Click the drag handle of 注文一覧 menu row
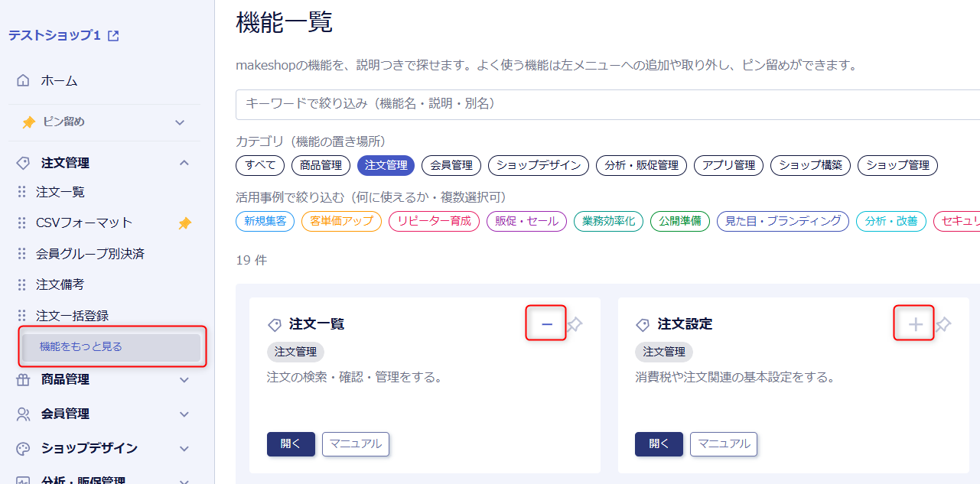 coord(21,192)
